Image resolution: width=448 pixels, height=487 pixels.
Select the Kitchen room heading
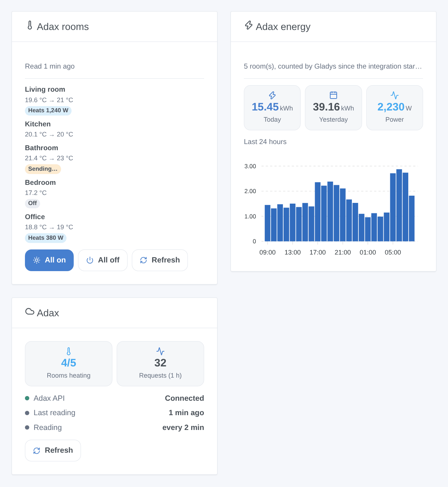(38, 124)
